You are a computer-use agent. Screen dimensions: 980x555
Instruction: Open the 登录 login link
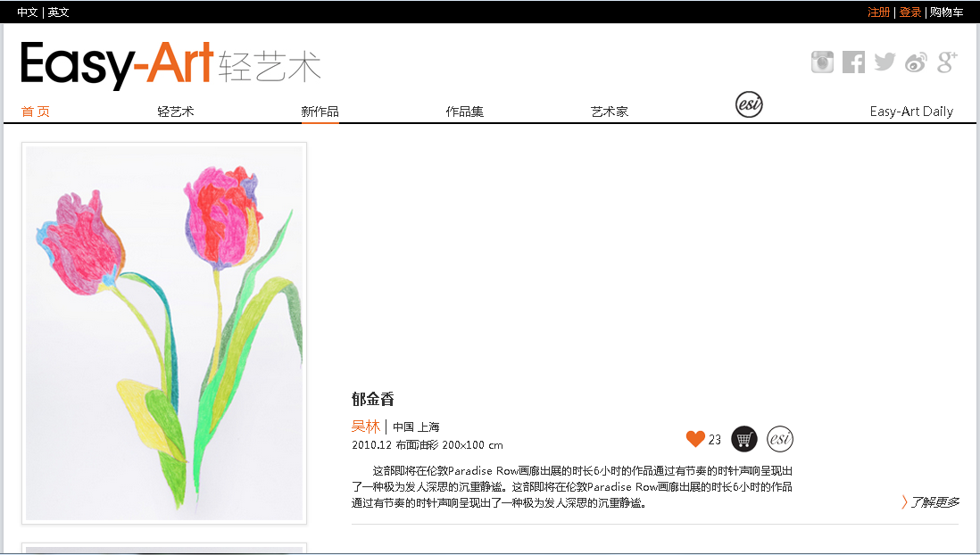coord(909,12)
